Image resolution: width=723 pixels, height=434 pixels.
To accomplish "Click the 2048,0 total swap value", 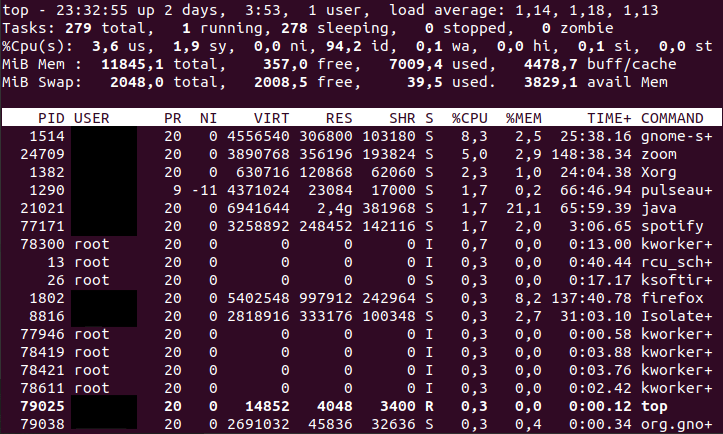I will 137,83.
